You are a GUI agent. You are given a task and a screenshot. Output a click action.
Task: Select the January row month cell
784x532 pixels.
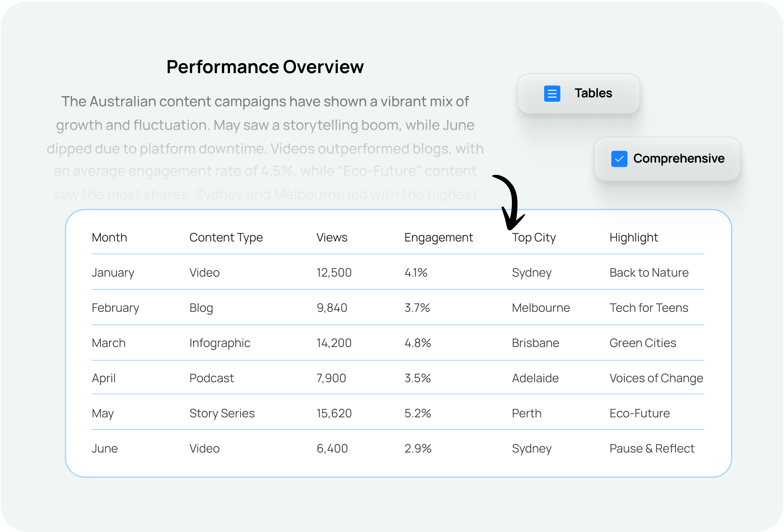click(113, 272)
